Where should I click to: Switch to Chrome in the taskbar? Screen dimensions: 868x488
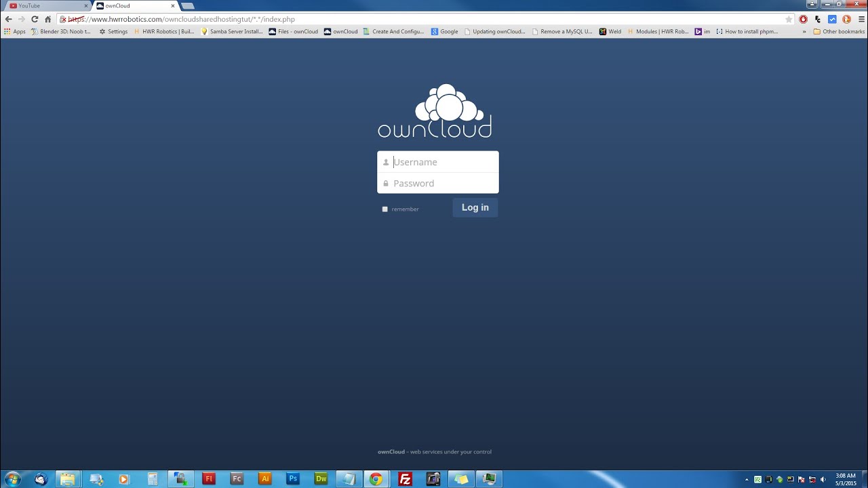[x=376, y=479]
